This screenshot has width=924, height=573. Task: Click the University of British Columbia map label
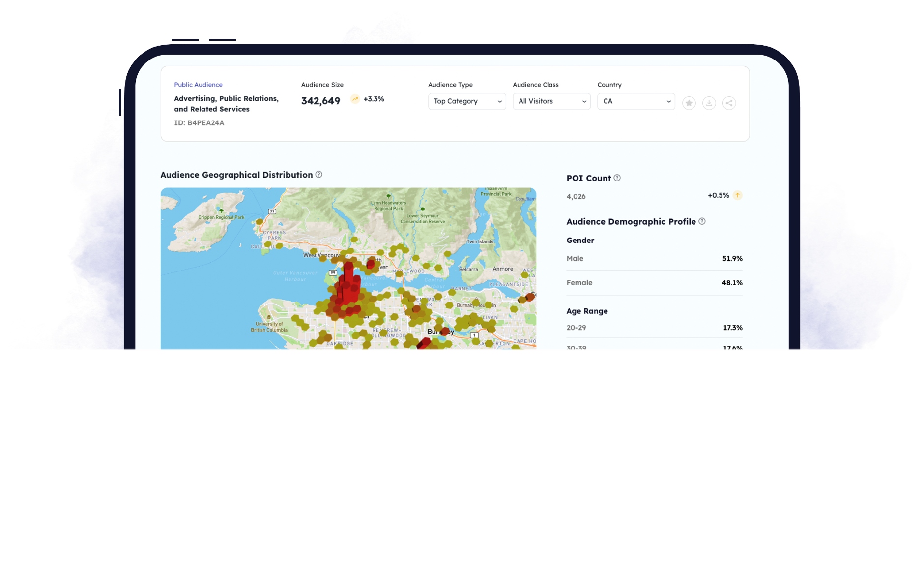coord(269,327)
